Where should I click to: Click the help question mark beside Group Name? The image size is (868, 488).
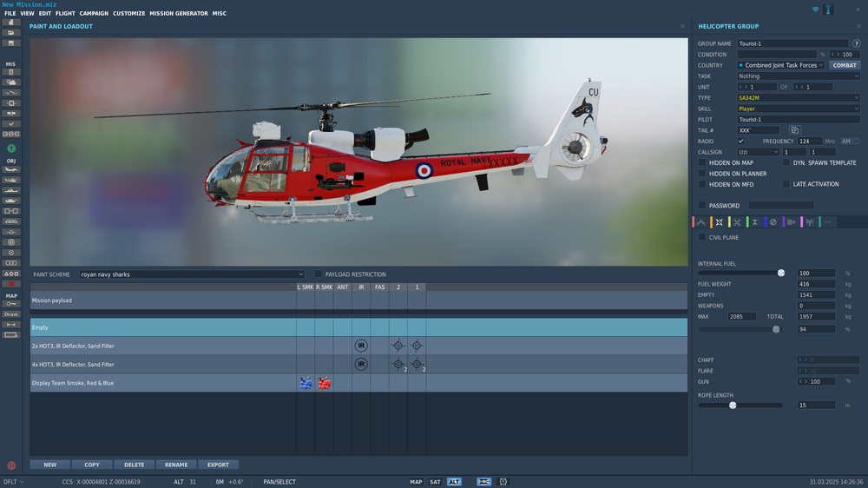point(856,43)
